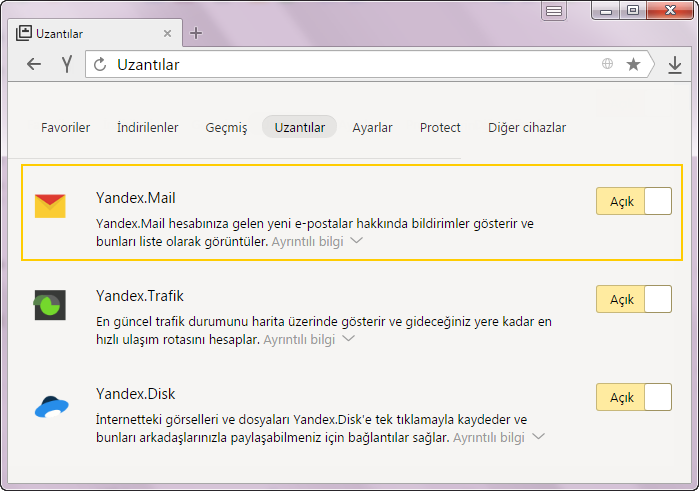The image size is (699, 491).
Task: Click Ayrıntılı bilgi link for Yandex.Mail
Action: tap(308, 242)
